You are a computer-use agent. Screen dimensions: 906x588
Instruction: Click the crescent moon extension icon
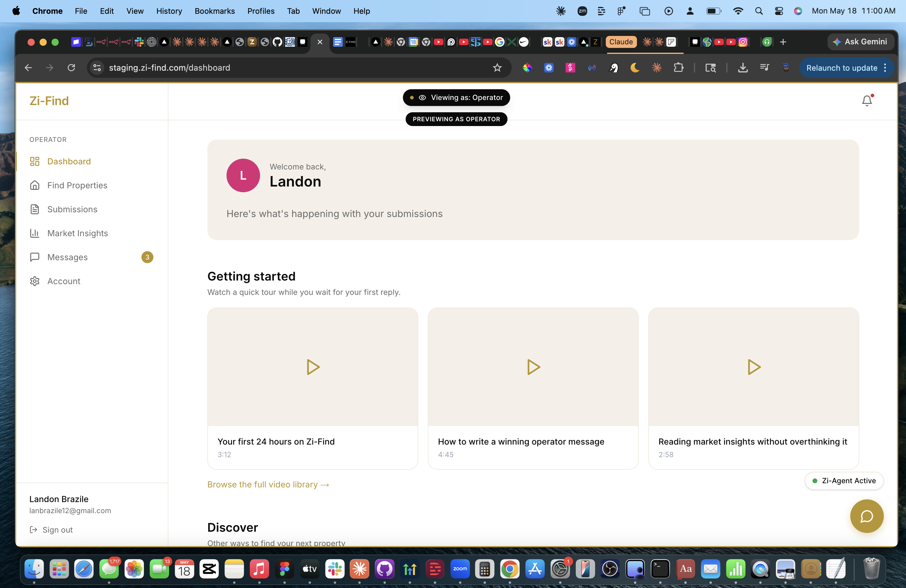tap(635, 68)
